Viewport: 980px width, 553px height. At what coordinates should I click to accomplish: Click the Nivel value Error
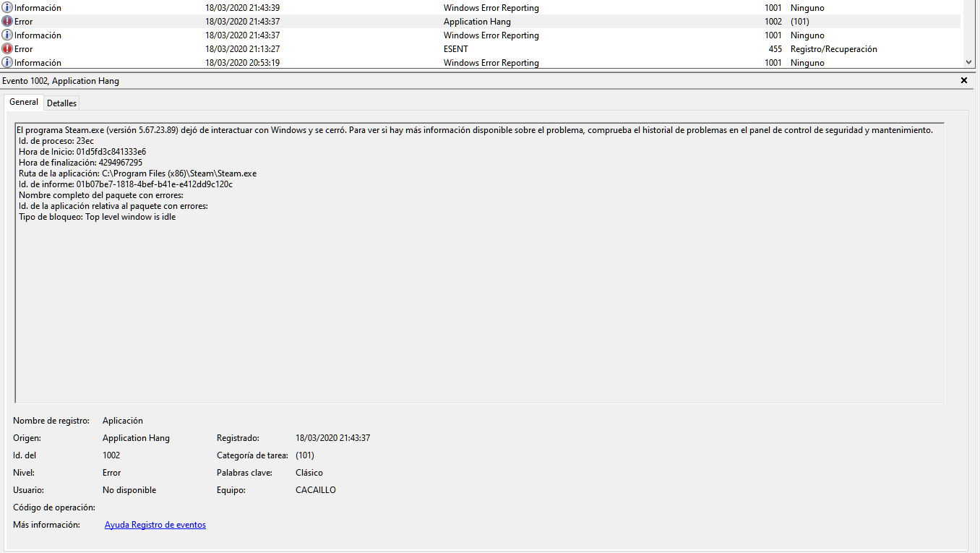(x=112, y=473)
